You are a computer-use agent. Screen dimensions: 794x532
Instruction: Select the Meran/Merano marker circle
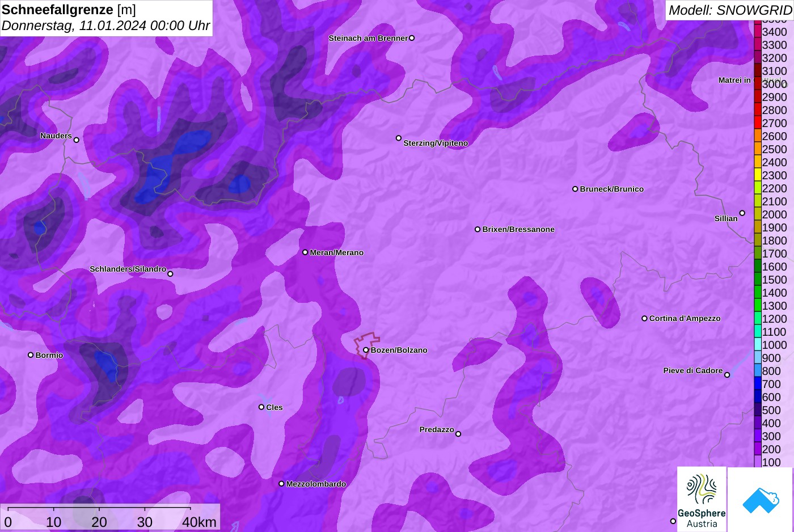[305, 252]
